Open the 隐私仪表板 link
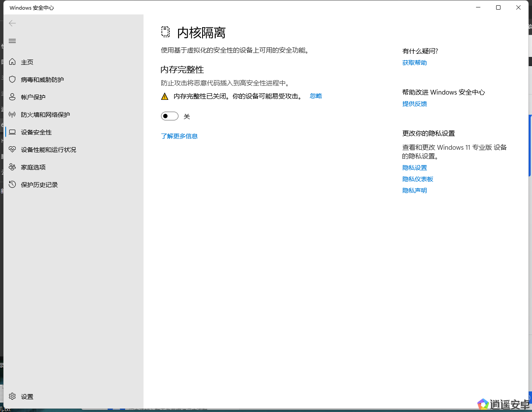The image size is (532, 412). point(417,179)
